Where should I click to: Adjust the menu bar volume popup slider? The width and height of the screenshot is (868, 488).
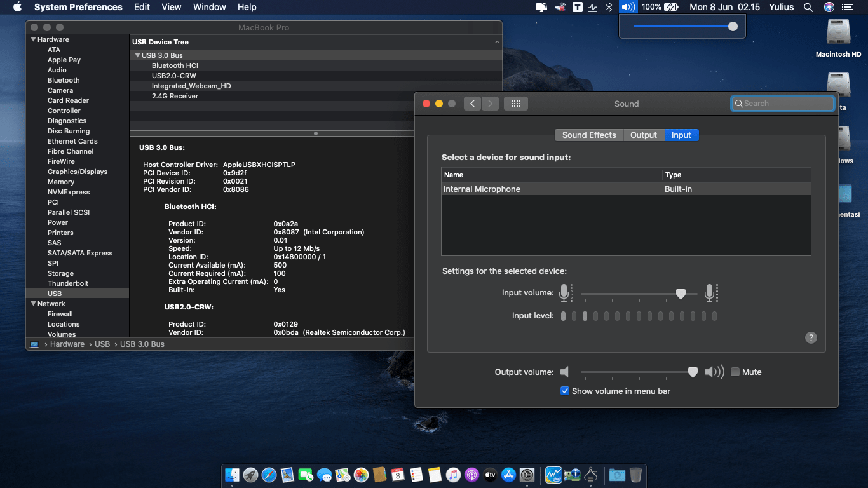[x=733, y=26]
